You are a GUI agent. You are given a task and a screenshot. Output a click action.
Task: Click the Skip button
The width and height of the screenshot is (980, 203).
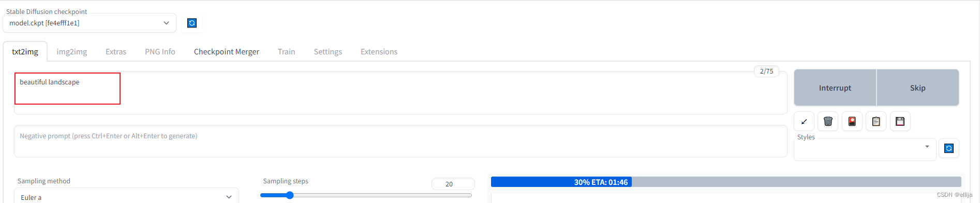click(x=918, y=88)
